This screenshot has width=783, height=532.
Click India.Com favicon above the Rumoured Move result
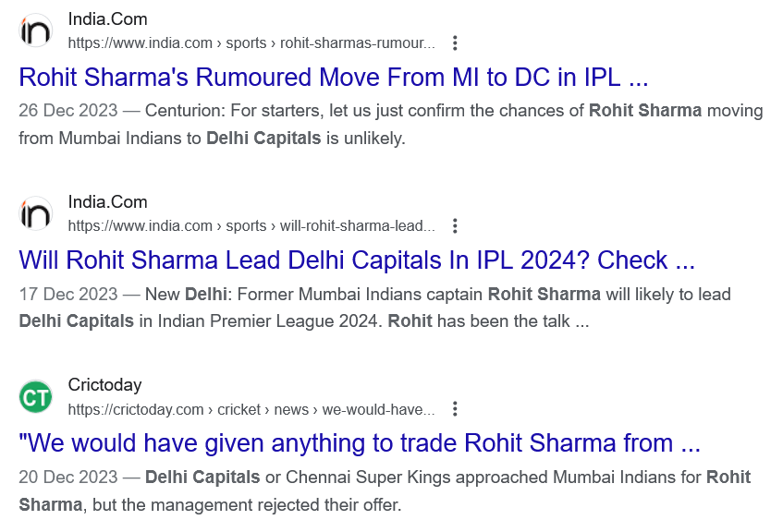point(37,30)
